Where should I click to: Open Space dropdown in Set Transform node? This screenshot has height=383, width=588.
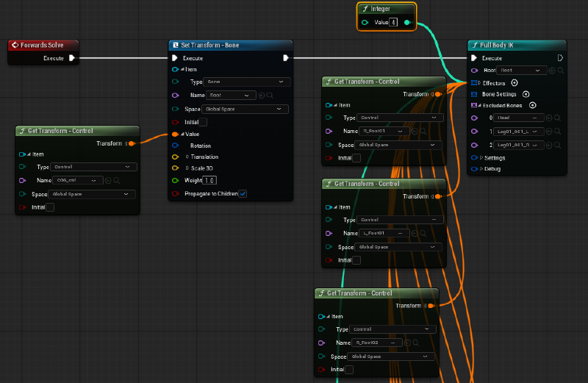(x=246, y=109)
